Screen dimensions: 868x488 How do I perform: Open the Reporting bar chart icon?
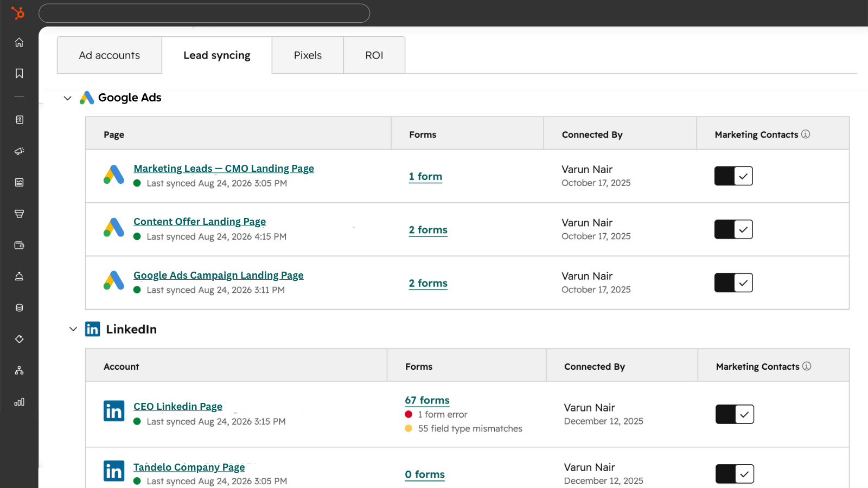(19, 402)
